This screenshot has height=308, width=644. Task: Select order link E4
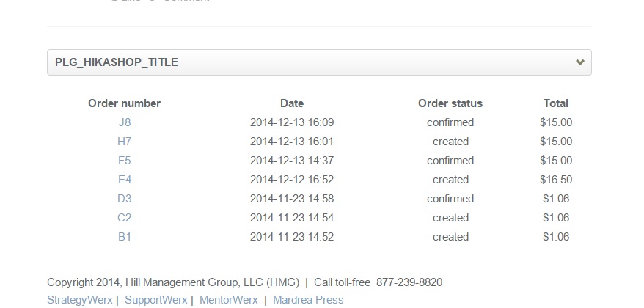(x=125, y=180)
